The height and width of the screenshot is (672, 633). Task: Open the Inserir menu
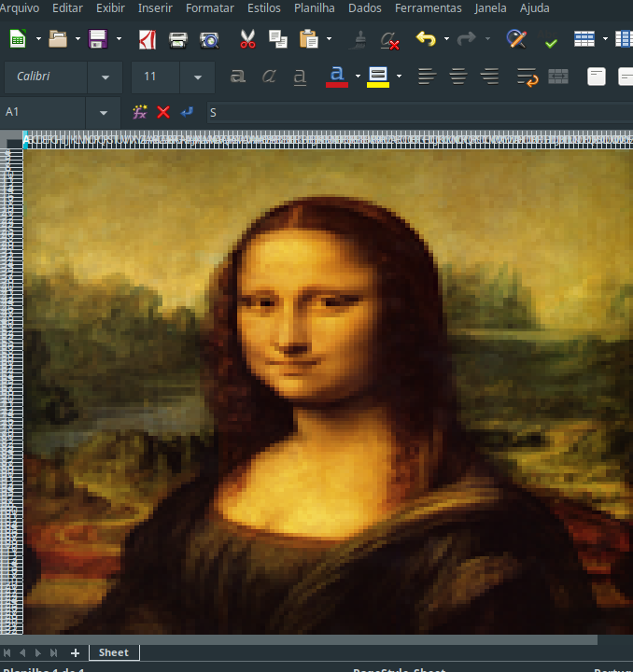click(155, 8)
